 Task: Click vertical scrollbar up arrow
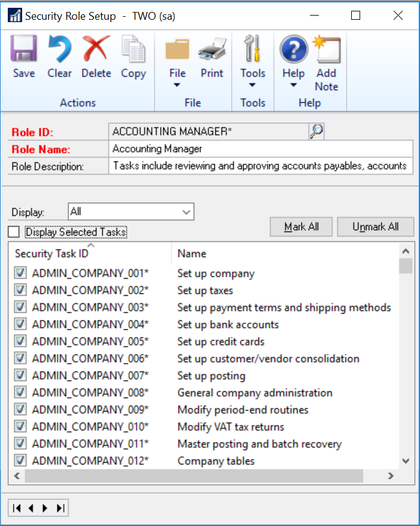tap(406, 251)
